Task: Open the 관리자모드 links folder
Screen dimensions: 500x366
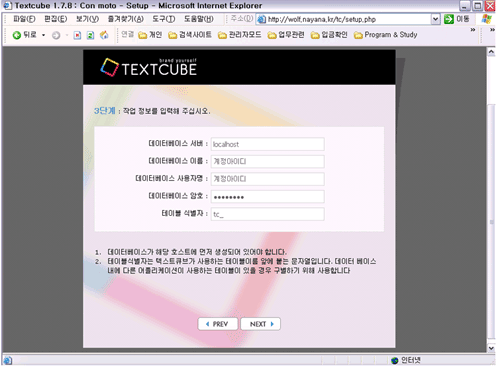Action: click(x=240, y=35)
